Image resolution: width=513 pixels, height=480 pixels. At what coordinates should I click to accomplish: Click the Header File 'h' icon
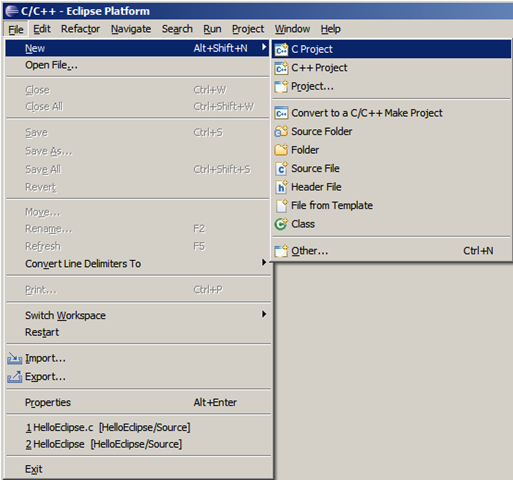[281, 187]
